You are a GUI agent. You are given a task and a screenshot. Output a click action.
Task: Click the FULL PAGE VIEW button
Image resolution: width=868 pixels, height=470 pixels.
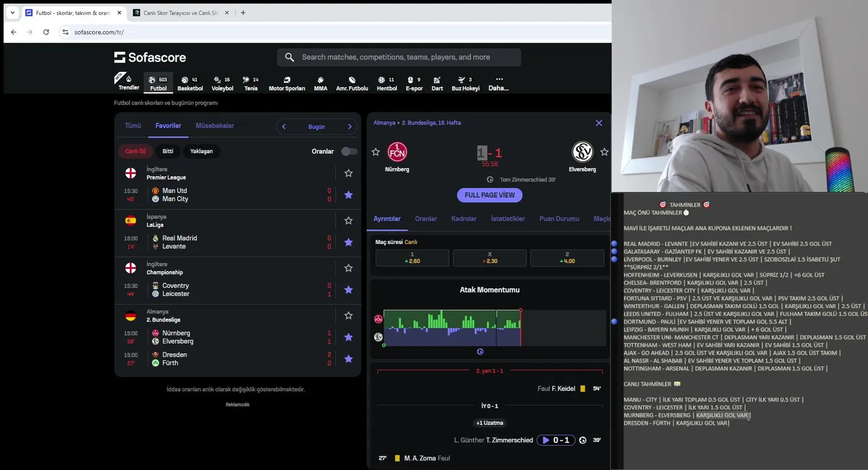pyautogui.click(x=490, y=195)
